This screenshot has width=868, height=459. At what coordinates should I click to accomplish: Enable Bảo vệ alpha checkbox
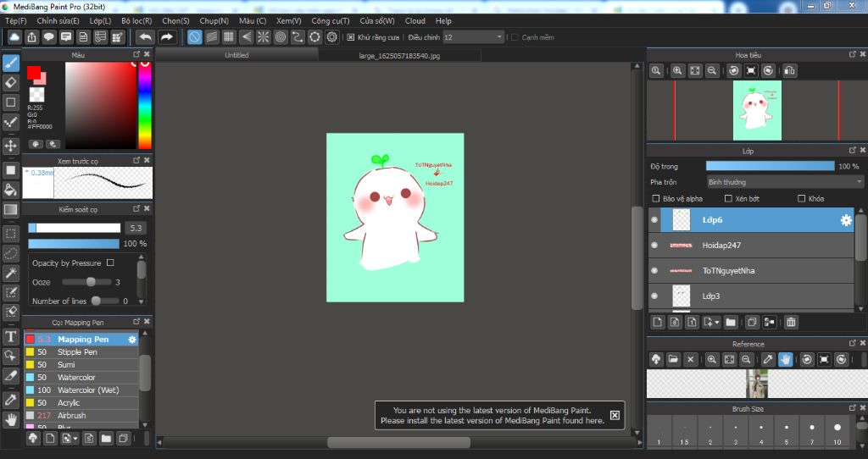(x=656, y=198)
